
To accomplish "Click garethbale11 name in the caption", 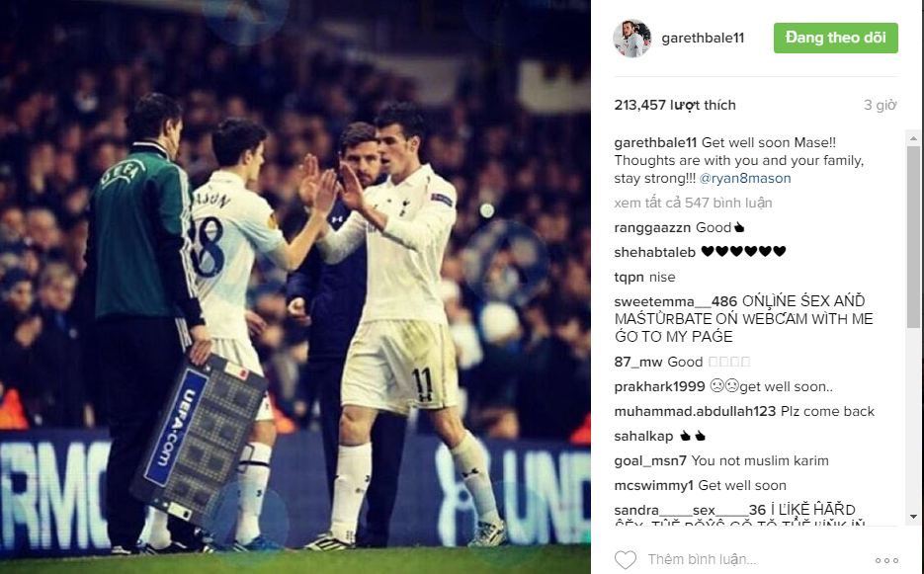I will click(655, 142).
